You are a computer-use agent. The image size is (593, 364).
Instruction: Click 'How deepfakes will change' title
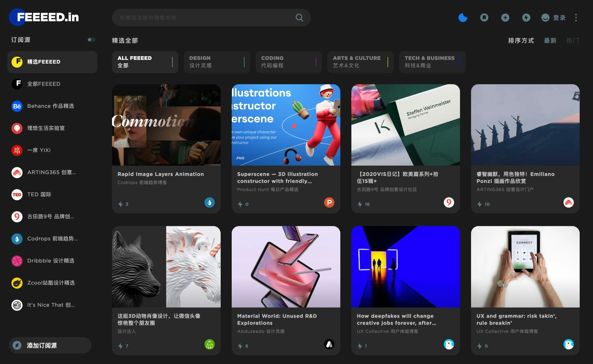point(396,320)
